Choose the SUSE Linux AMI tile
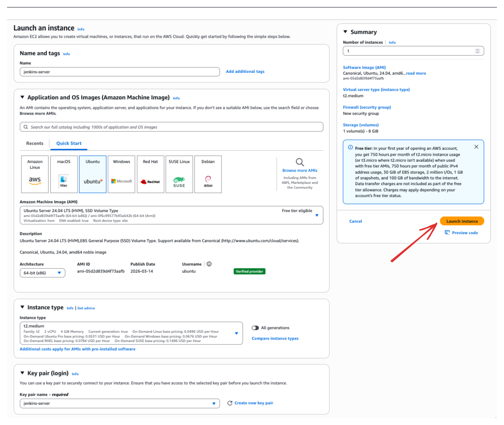This screenshot has width=504, height=425. [179, 174]
